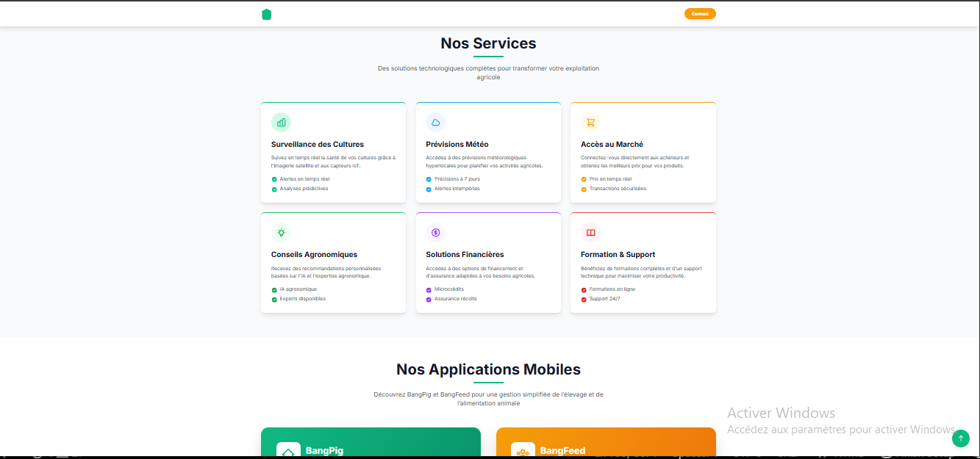
Task: Click the BangFeed app icon
Action: pos(523,452)
